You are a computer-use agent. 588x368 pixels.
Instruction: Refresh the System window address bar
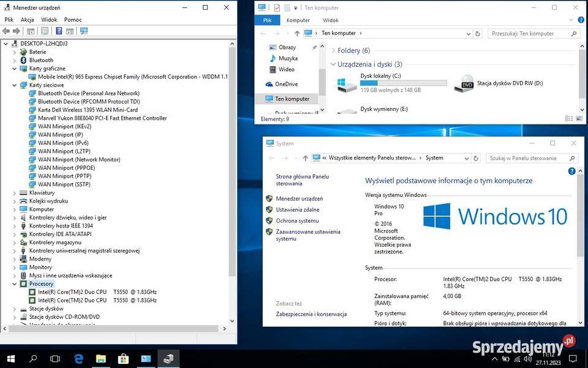click(x=476, y=158)
